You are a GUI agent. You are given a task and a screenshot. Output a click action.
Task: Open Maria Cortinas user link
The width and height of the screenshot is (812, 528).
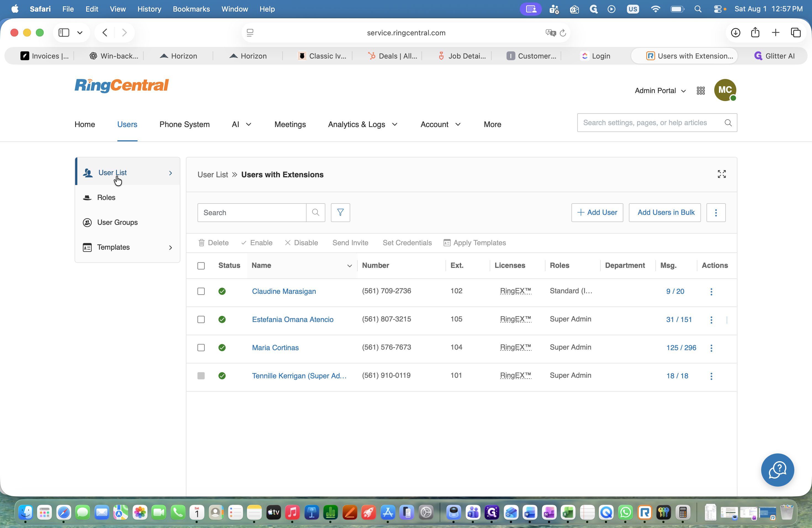[275, 348]
